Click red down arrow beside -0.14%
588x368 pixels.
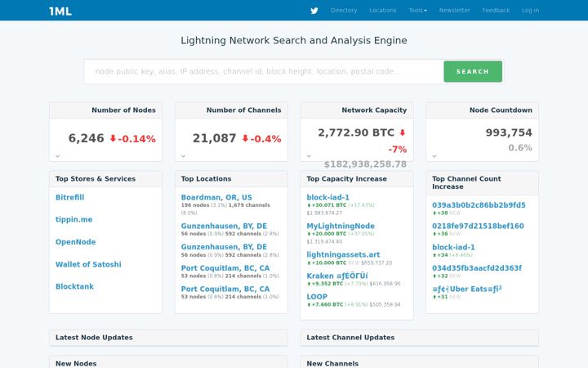(113, 138)
